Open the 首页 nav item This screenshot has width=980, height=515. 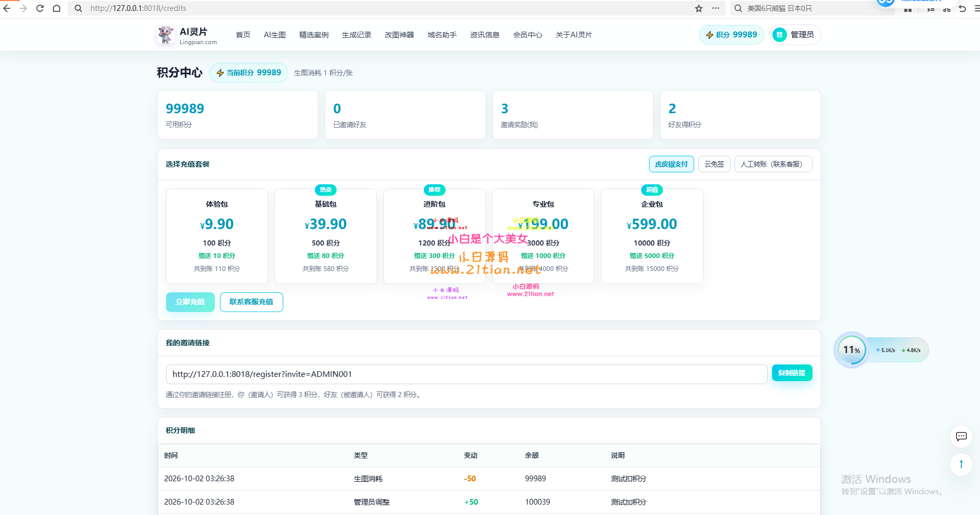[x=243, y=35]
